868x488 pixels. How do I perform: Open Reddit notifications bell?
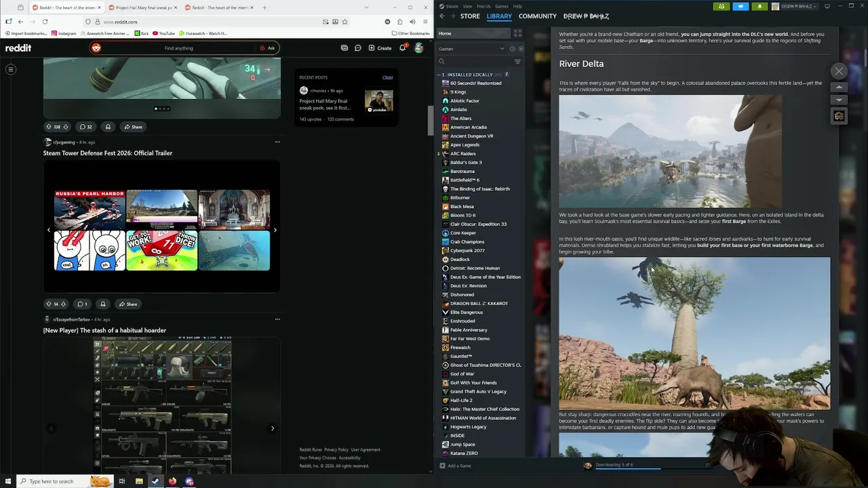403,47
